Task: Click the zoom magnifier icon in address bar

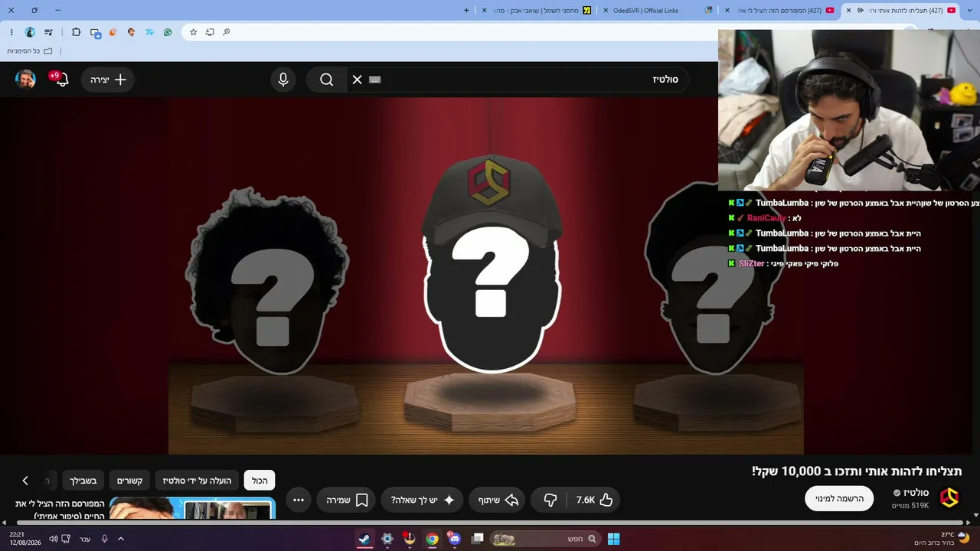Action: 227,32
